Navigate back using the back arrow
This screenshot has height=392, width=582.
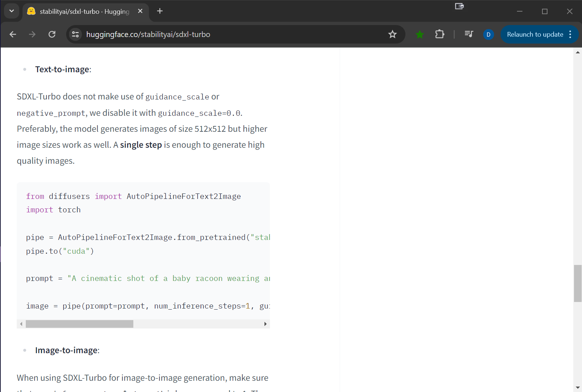(13, 34)
